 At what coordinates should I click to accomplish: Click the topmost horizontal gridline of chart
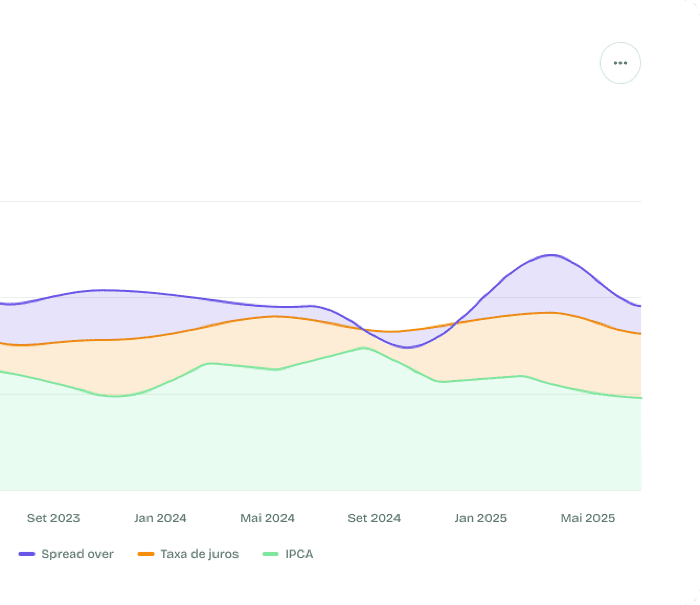pyautogui.click(x=321, y=201)
